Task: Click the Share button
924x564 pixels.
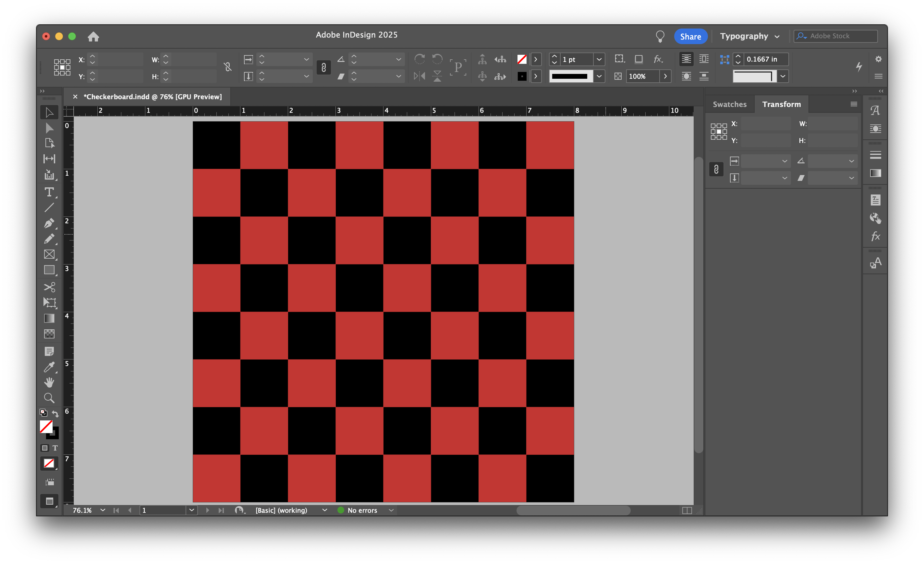Action: [x=690, y=36]
